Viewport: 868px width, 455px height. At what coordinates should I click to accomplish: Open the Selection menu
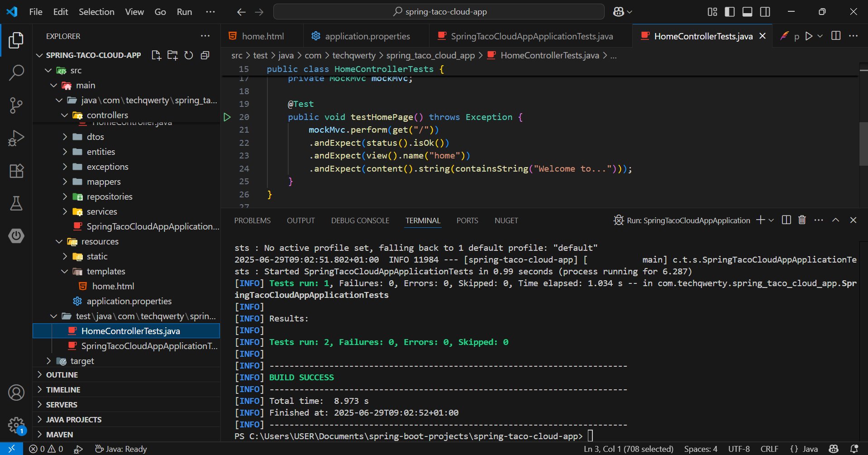coord(96,12)
